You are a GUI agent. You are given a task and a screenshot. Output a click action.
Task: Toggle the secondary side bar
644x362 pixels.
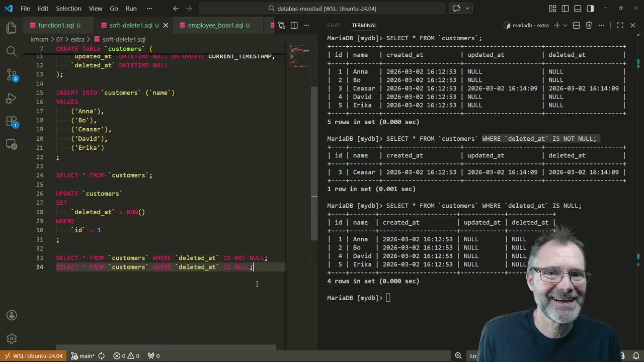pyautogui.click(x=590, y=9)
